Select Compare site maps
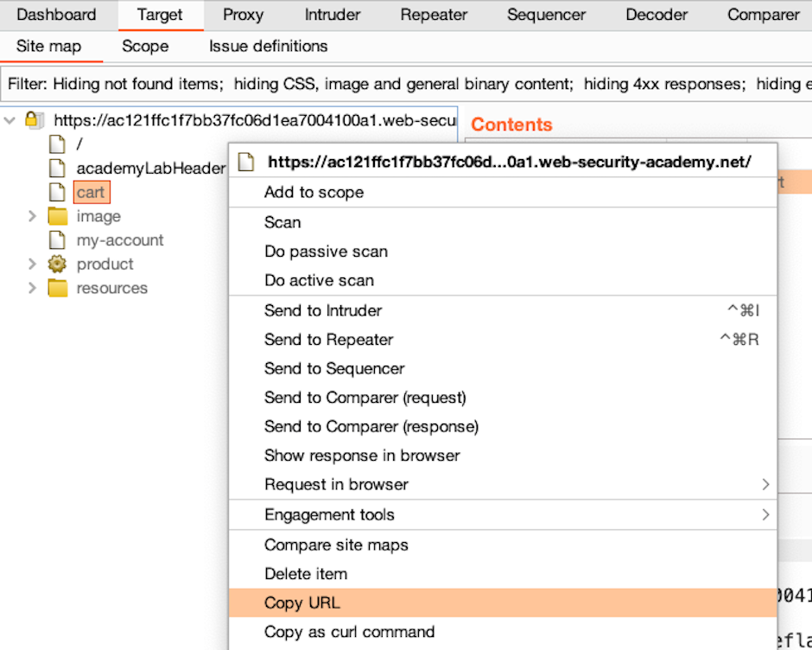812x650 pixels. pos(503,545)
